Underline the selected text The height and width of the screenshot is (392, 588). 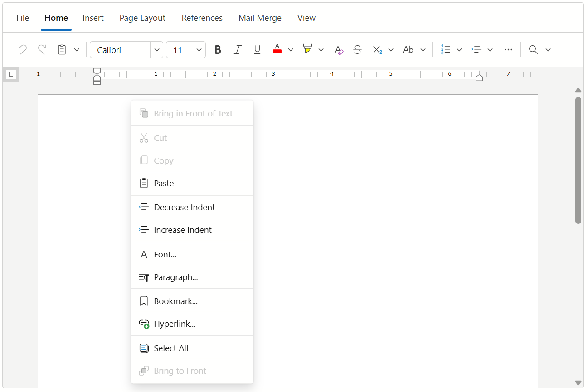257,49
